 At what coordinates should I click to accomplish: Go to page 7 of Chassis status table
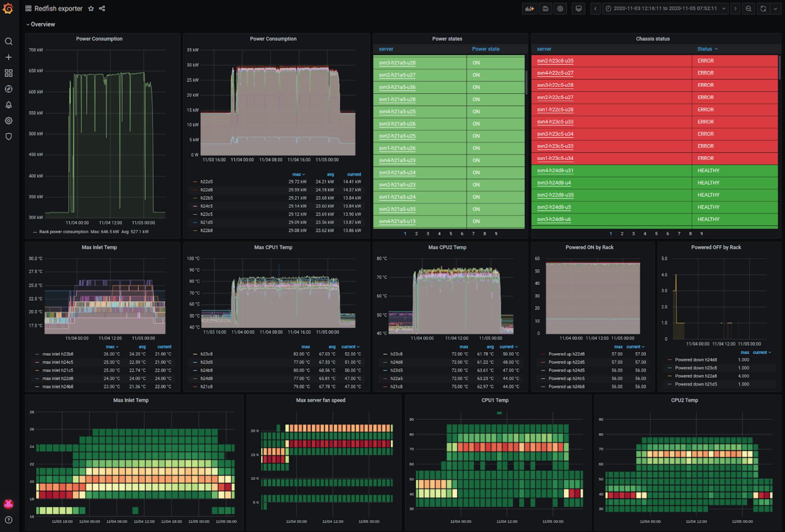(x=679, y=234)
